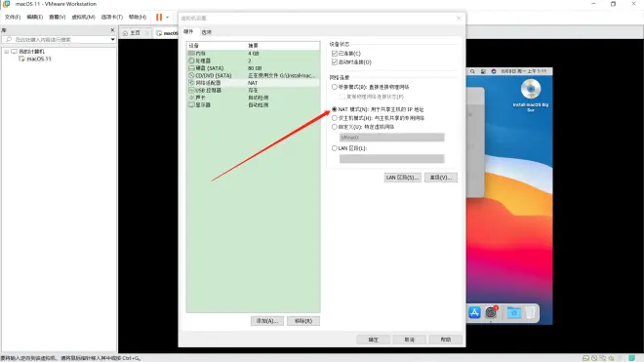Open the 编辑(E) menu
The image size is (644, 362).
click(34, 17)
